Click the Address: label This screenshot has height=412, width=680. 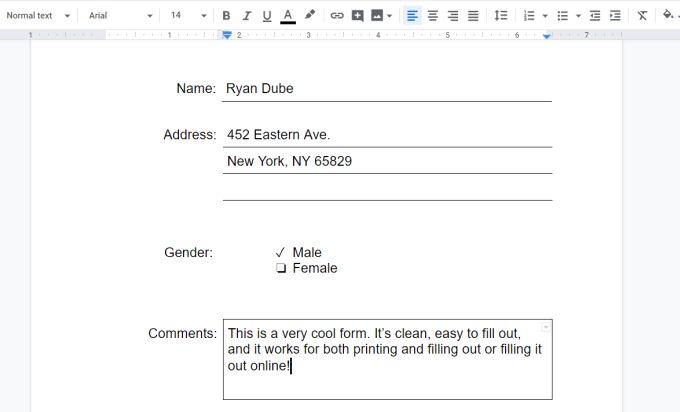tap(190, 135)
